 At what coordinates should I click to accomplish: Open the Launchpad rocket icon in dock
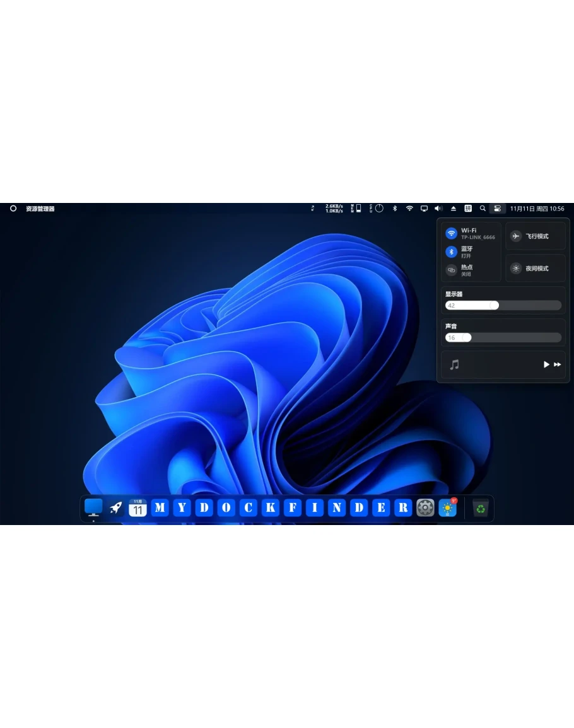(115, 508)
